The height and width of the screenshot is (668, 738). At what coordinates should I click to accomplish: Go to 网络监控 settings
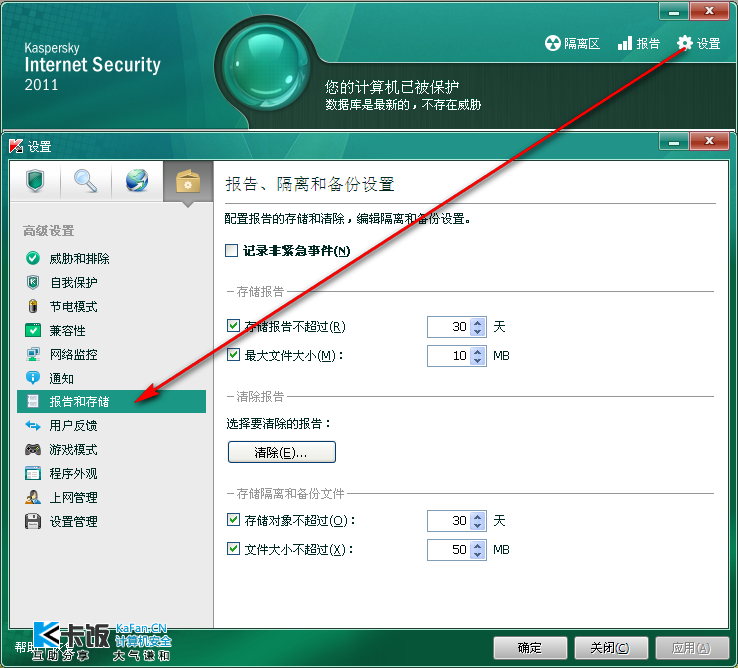click(x=112, y=354)
